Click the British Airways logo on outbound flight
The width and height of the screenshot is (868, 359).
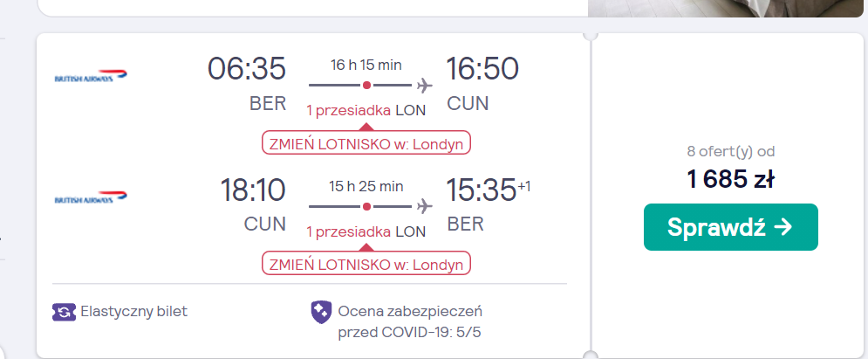click(x=91, y=77)
